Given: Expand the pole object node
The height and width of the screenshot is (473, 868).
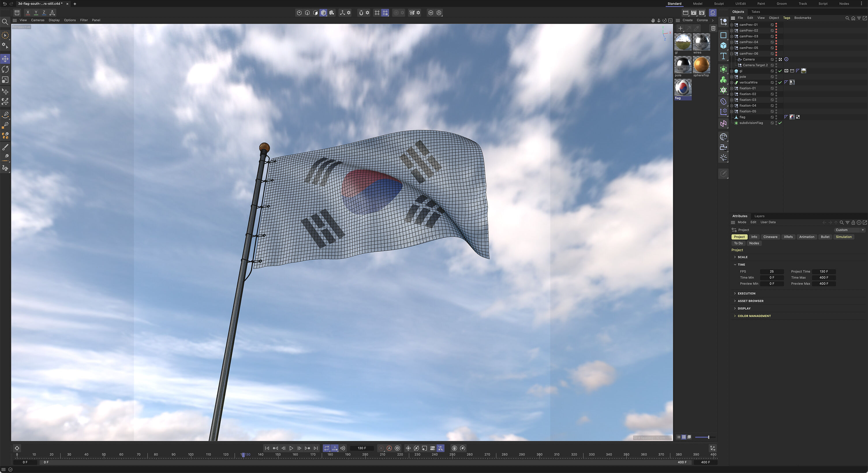Looking at the screenshot, I should point(732,77).
